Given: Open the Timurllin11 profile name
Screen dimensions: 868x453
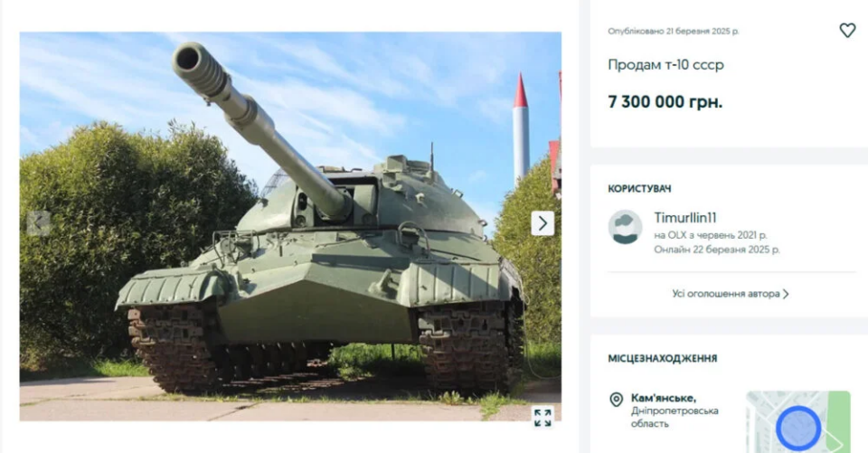Looking at the screenshot, I should tap(684, 218).
